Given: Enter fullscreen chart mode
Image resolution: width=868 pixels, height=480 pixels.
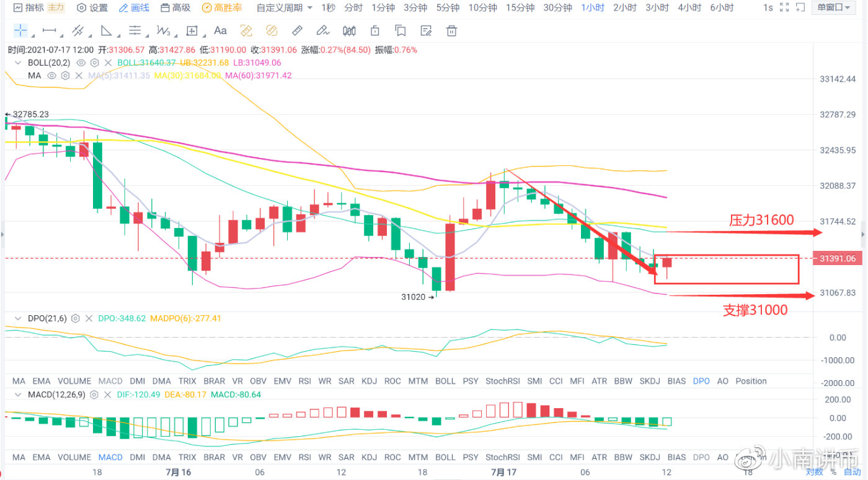Looking at the screenshot, I should [784, 8].
